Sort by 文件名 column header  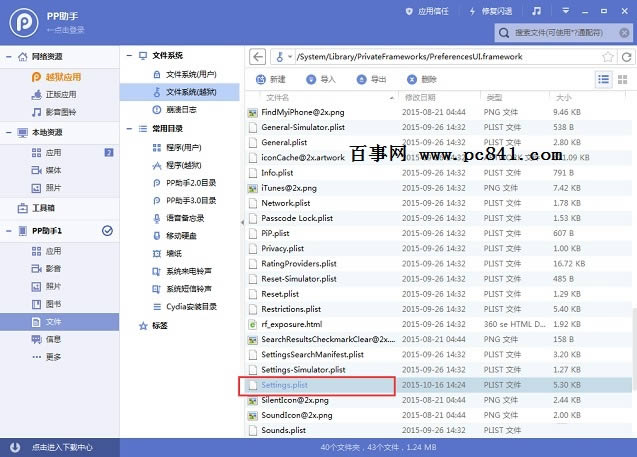point(277,97)
